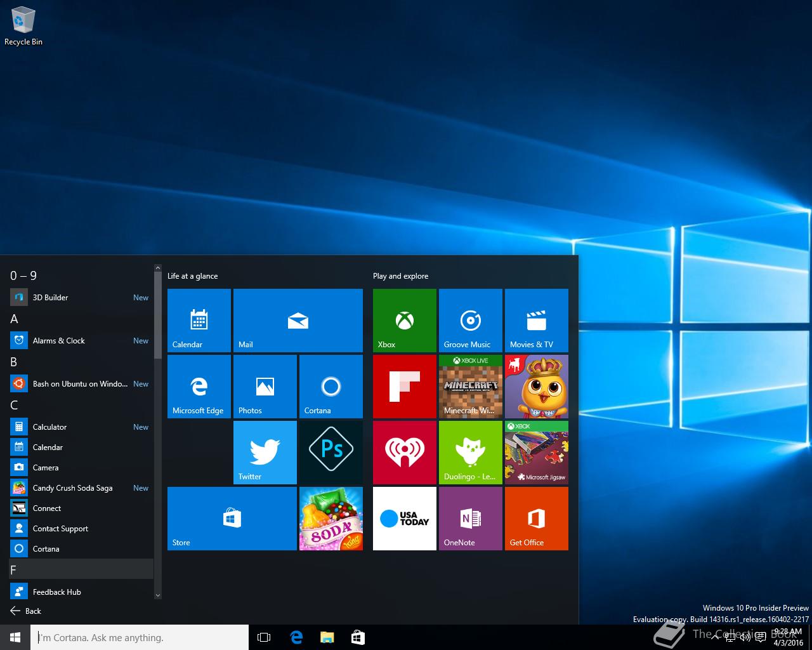This screenshot has width=812, height=650.
Task: Open the Mail tile
Action: [x=298, y=321]
